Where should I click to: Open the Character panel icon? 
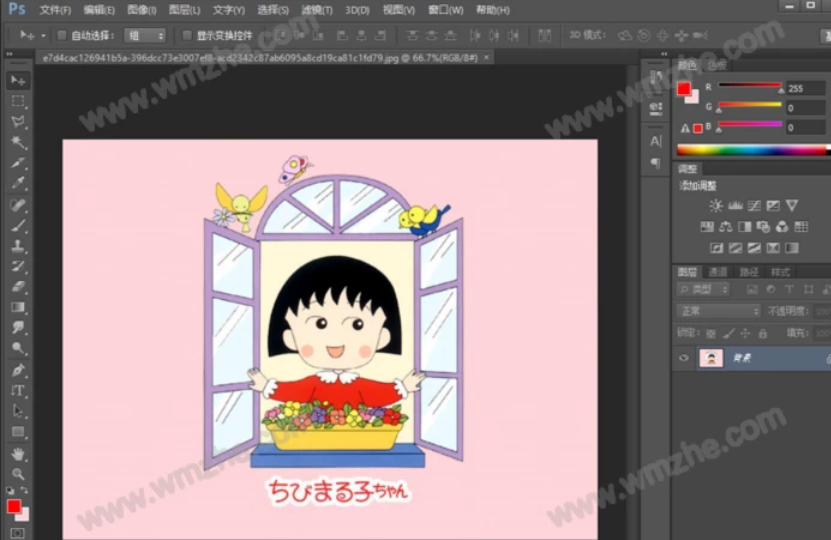656,141
